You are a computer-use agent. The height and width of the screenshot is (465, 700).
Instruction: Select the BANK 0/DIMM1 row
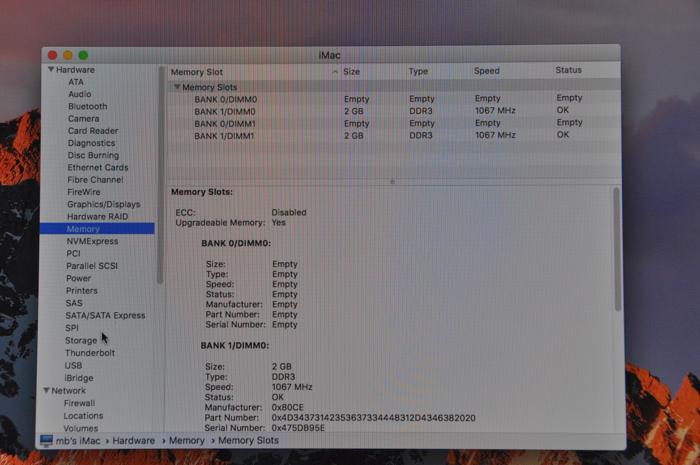click(x=393, y=123)
